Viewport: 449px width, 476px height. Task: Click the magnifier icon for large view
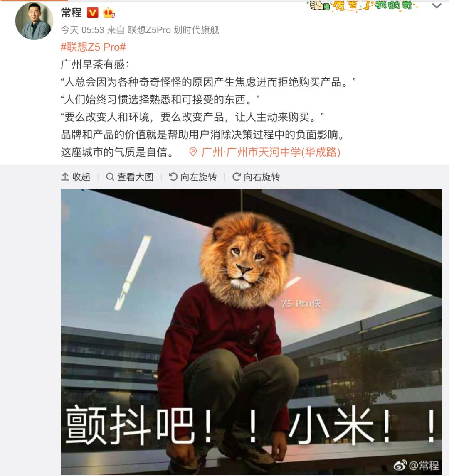(110, 177)
